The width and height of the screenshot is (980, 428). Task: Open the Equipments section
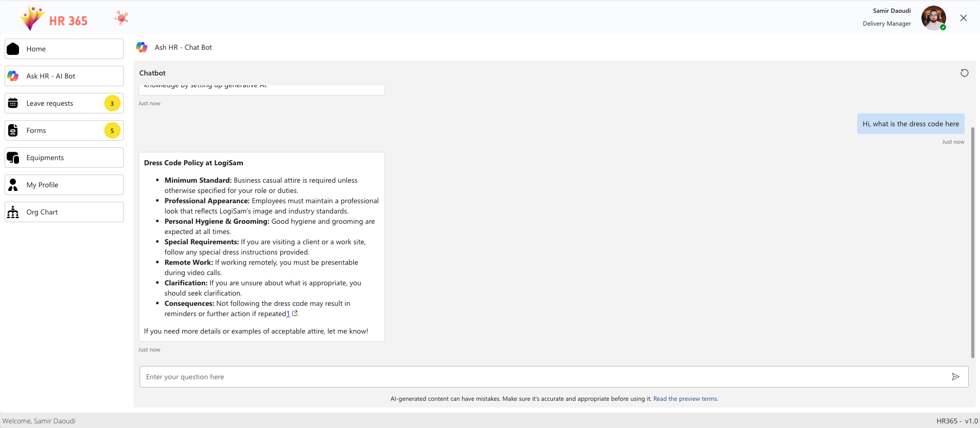tap(64, 158)
